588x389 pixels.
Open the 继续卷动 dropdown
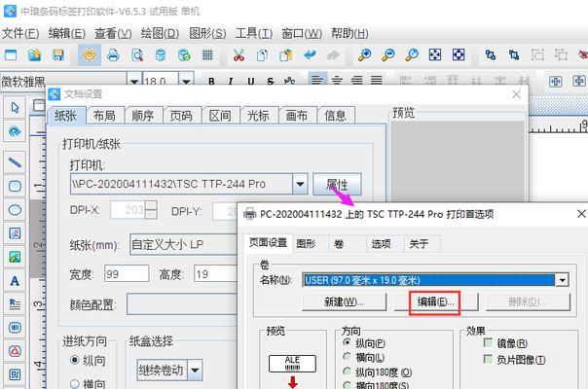(195, 371)
